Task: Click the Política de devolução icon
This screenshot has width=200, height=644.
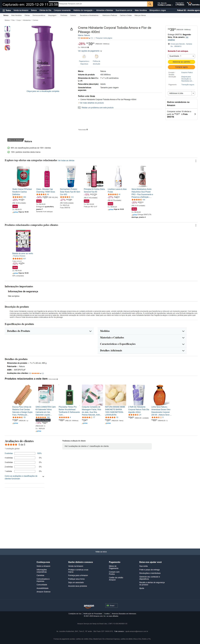Action: point(96,56)
